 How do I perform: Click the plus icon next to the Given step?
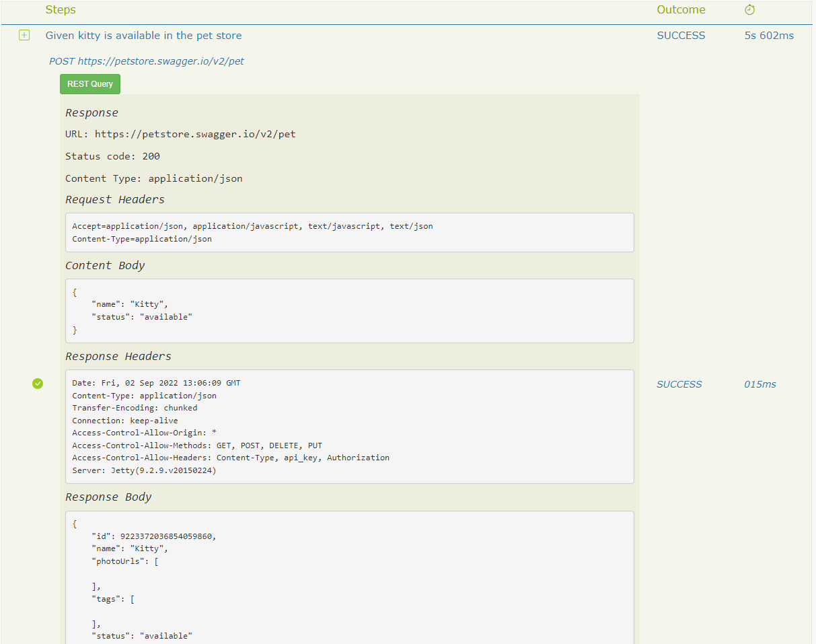pos(24,34)
